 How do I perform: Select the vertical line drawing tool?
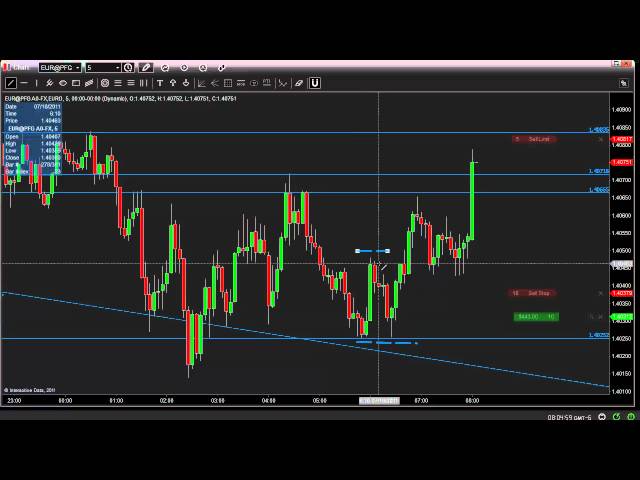coord(36,83)
